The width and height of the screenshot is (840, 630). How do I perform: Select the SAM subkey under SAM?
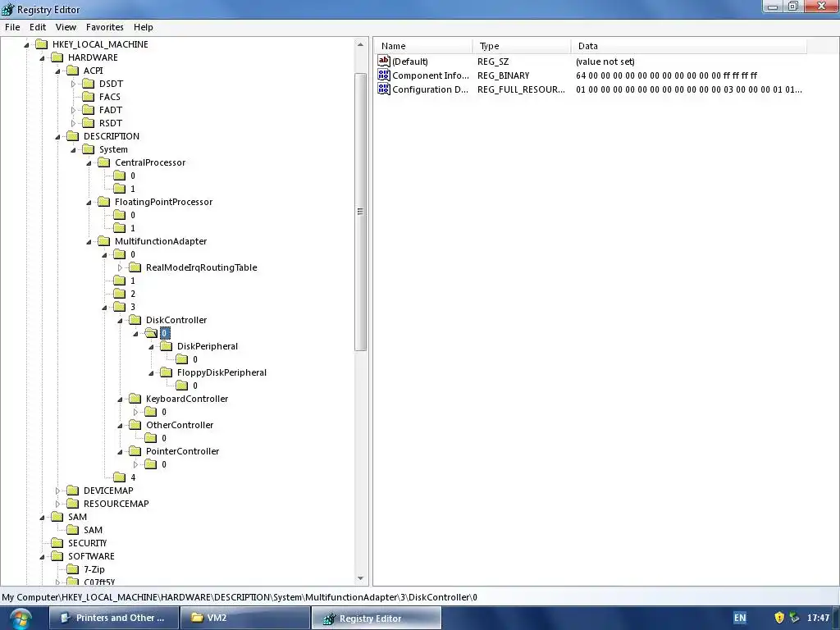click(x=94, y=530)
